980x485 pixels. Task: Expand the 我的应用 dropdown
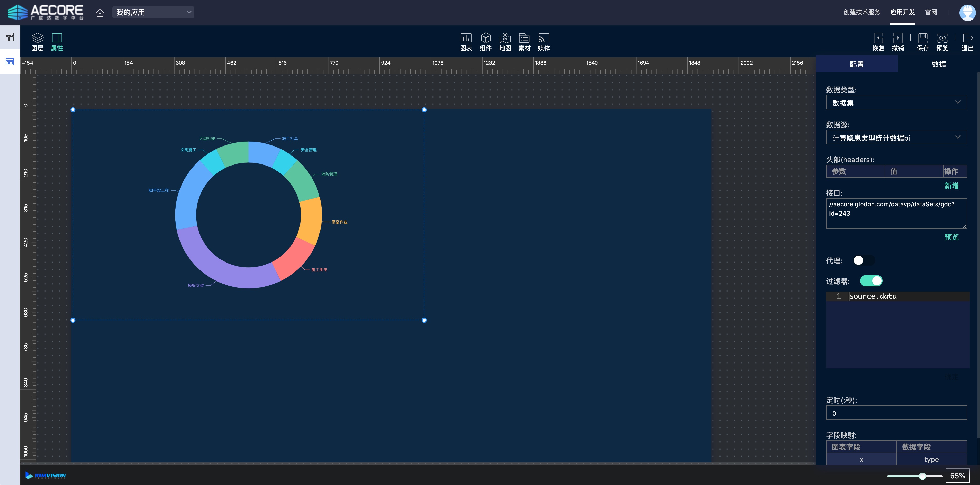click(153, 13)
